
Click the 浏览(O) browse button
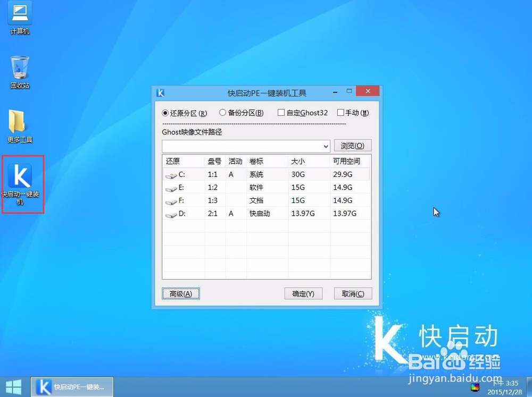coord(353,146)
